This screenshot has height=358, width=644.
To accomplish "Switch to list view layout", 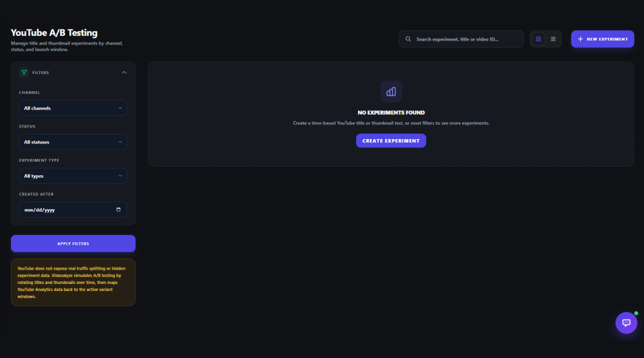I will [553, 39].
